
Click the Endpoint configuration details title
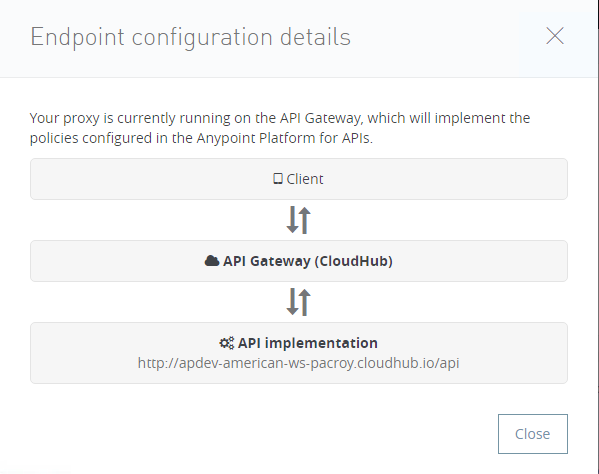[x=190, y=37]
